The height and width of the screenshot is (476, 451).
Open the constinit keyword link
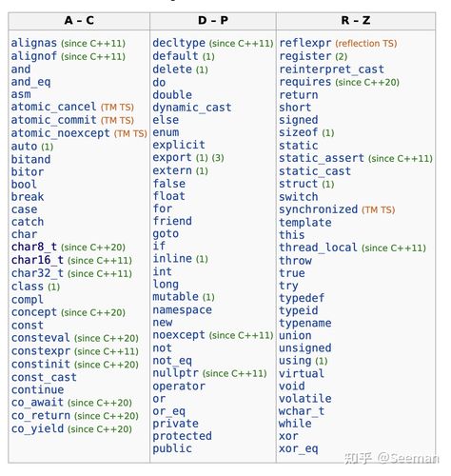[41, 364]
